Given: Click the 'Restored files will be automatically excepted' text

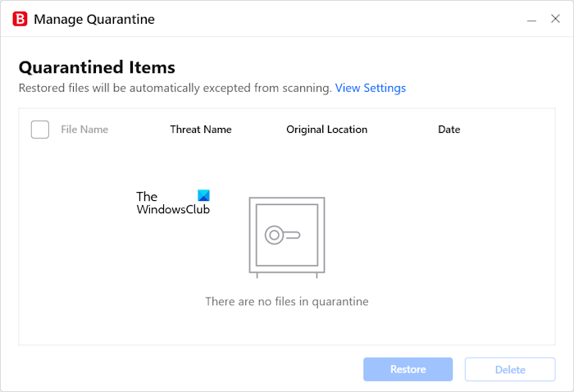Looking at the screenshot, I should (175, 88).
